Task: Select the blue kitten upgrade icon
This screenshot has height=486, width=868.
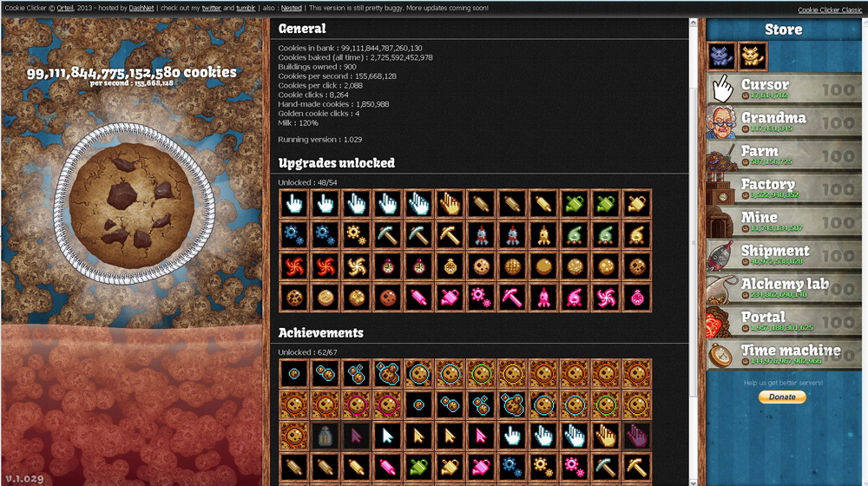Action: click(x=722, y=56)
